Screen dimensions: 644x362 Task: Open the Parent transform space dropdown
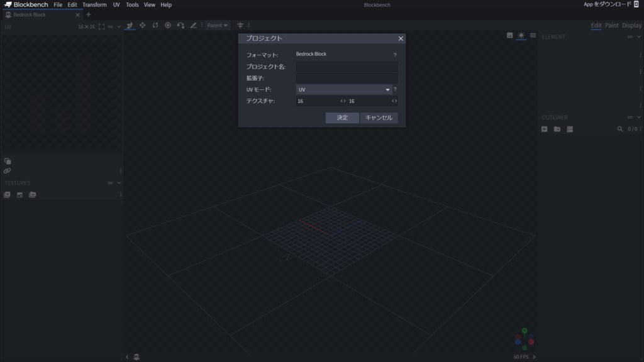click(218, 25)
